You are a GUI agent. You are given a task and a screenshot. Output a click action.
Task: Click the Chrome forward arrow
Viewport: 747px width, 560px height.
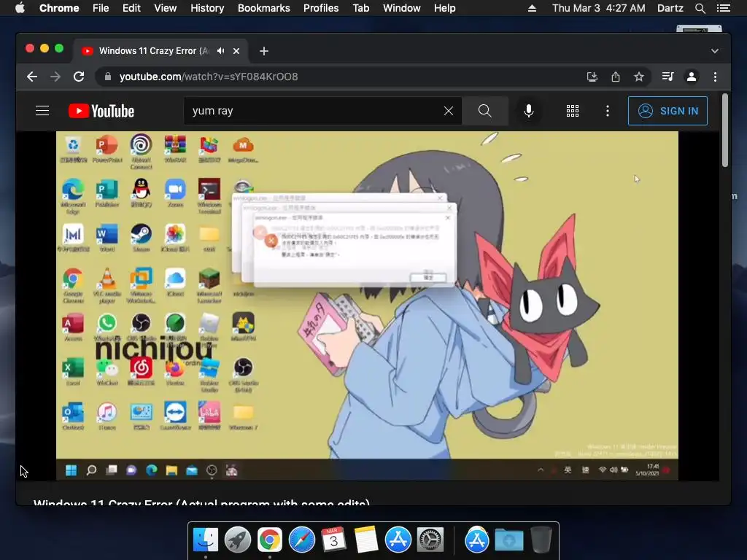pos(55,77)
